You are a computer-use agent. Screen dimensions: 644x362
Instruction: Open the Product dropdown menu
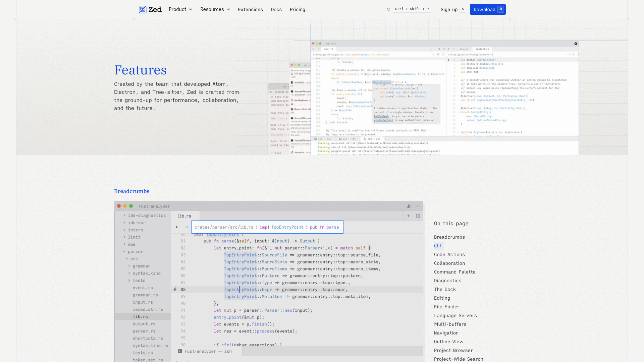pos(180,9)
